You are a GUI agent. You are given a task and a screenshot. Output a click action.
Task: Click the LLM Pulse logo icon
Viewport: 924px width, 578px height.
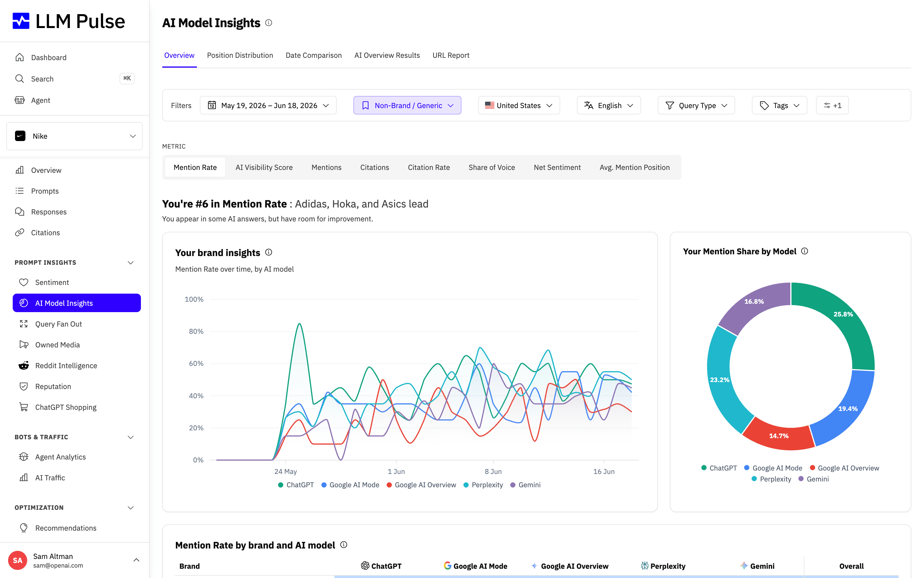[x=21, y=21]
